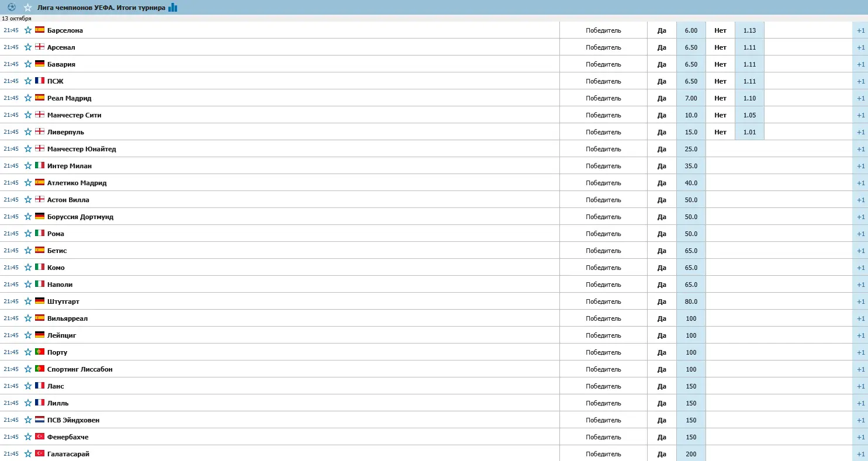
Task: Mark ПСЖ as favorite
Action: pos(27,81)
